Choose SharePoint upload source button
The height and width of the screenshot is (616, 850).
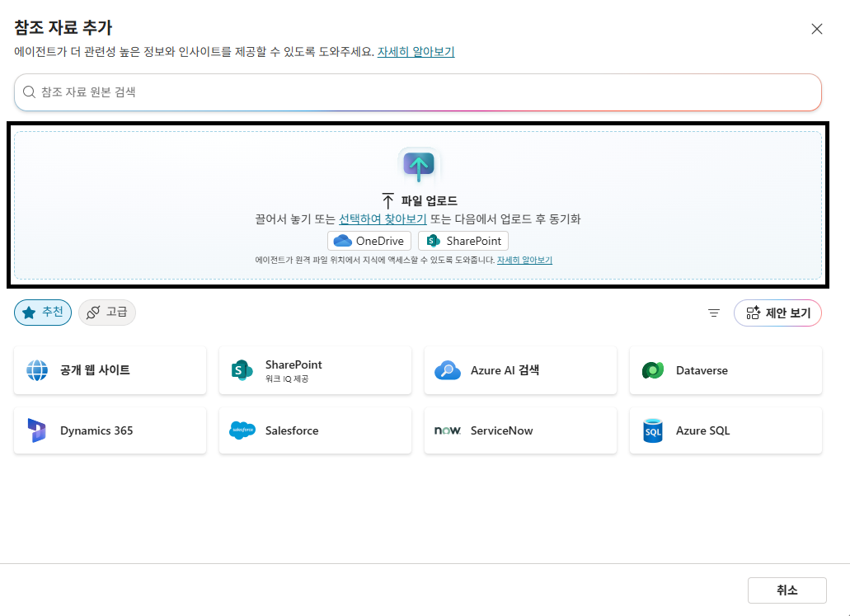tap(463, 241)
